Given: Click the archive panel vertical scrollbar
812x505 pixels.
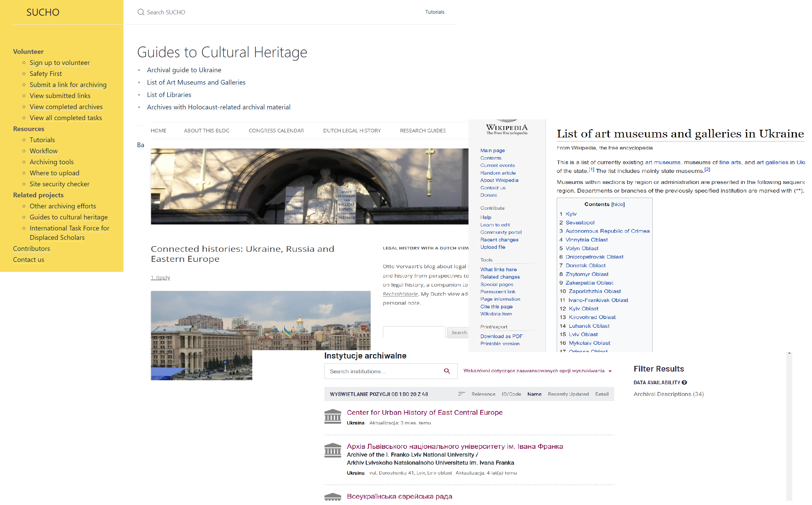Looking at the screenshot, I should pyautogui.click(x=789, y=428).
